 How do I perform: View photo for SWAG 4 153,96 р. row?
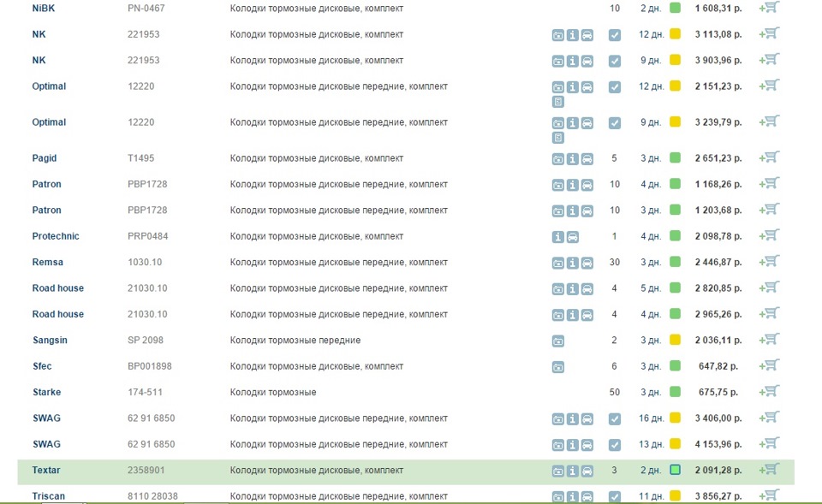click(557, 445)
